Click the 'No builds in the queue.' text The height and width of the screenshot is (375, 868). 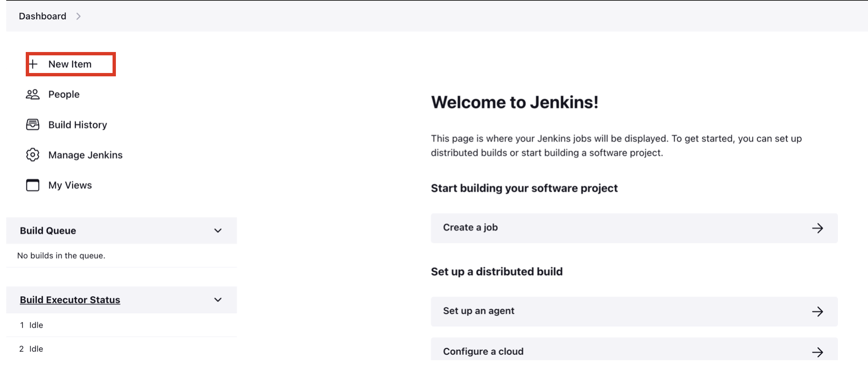coord(61,255)
